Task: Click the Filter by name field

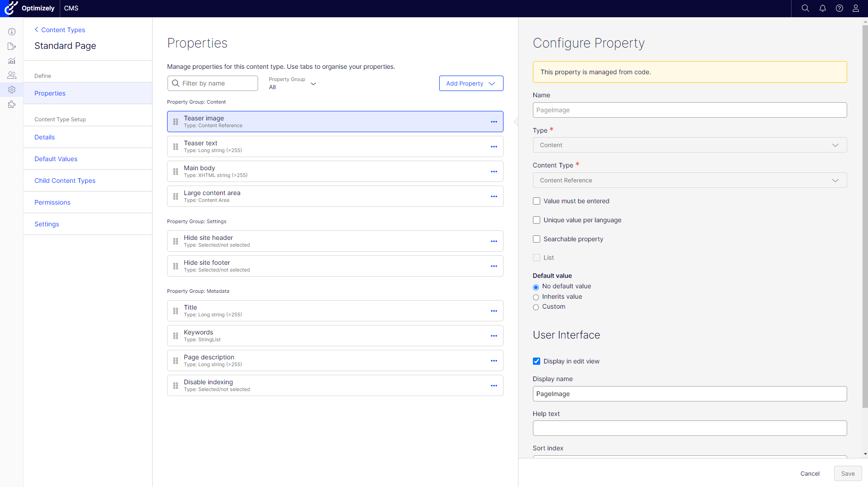Action: 213,83
